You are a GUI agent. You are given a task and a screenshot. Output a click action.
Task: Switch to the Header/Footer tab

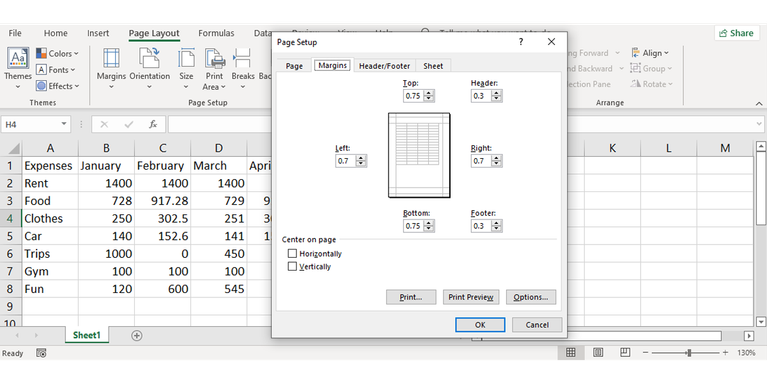tap(384, 66)
